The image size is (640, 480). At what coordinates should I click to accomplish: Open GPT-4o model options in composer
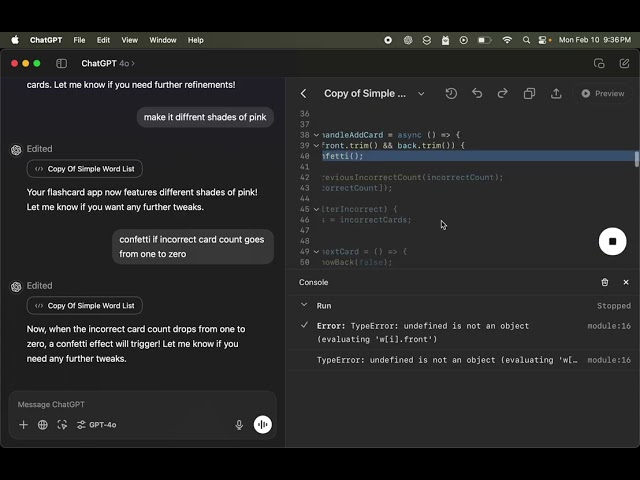point(97,424)
